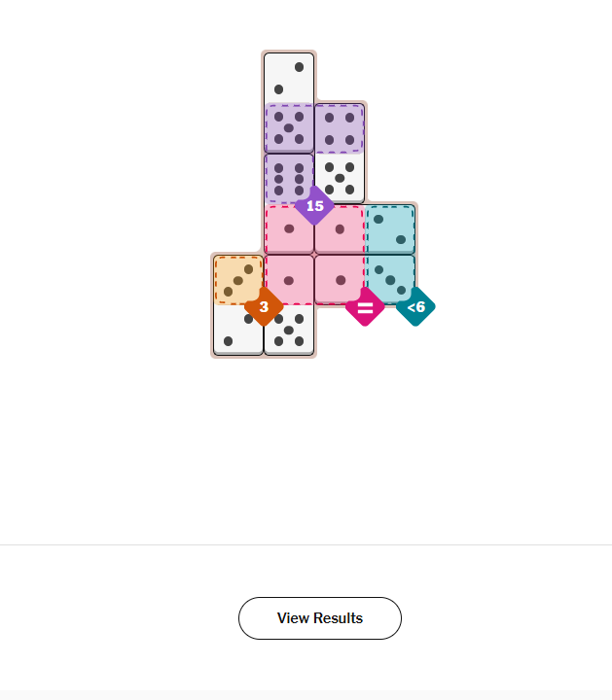
Task: Click the pink equals constraint badge
Action: click(x=365, y=307)
